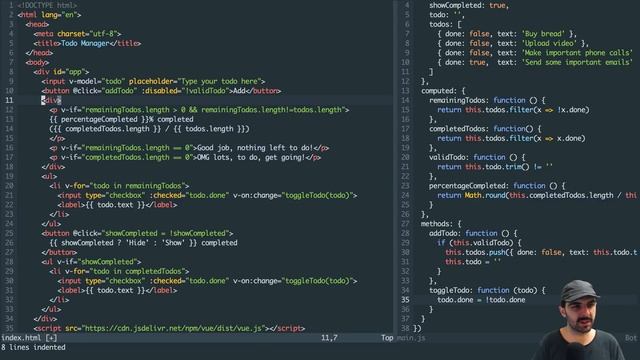
Task: Click line number 11 in the left pane
Action: [9, 100]
